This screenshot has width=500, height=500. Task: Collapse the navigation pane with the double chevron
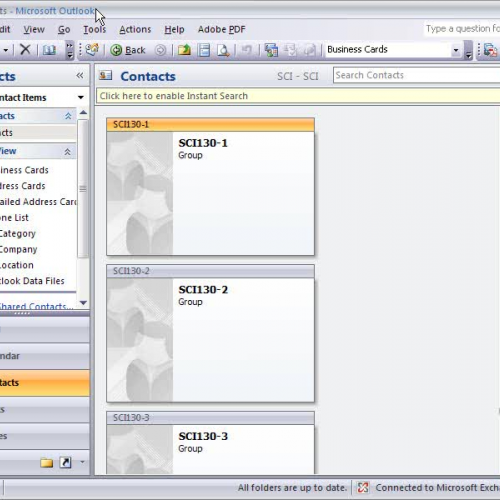[80, 76]
